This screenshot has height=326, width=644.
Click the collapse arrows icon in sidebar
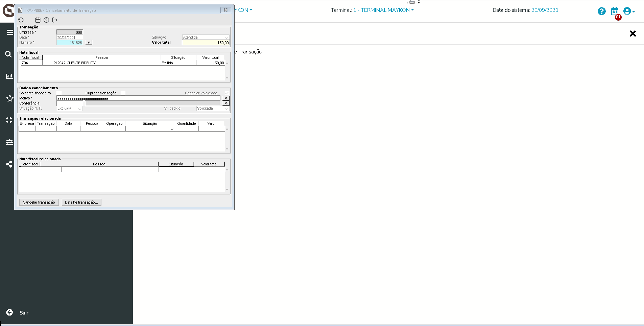9,120
